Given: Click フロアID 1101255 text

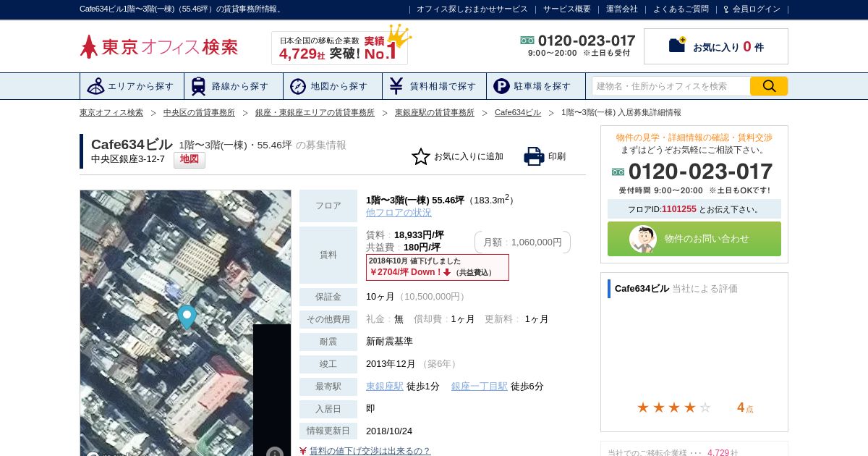Looking at the screenshot, I should tap(694, 209).
